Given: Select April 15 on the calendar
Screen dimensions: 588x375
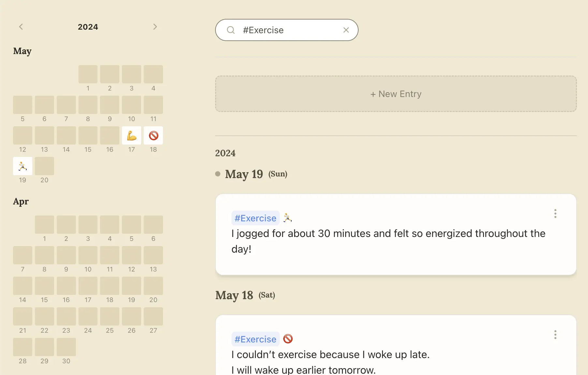Looking at the screenshot, I should pos(44,285).
